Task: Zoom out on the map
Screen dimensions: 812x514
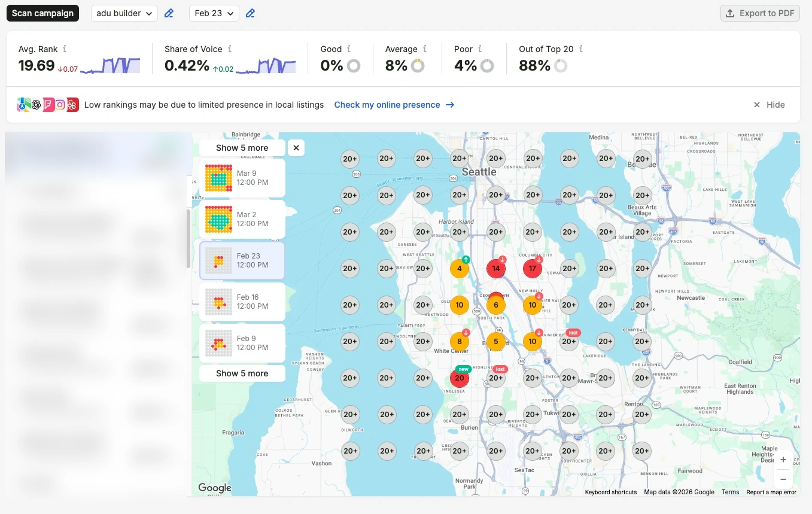Action: point(783,479)
